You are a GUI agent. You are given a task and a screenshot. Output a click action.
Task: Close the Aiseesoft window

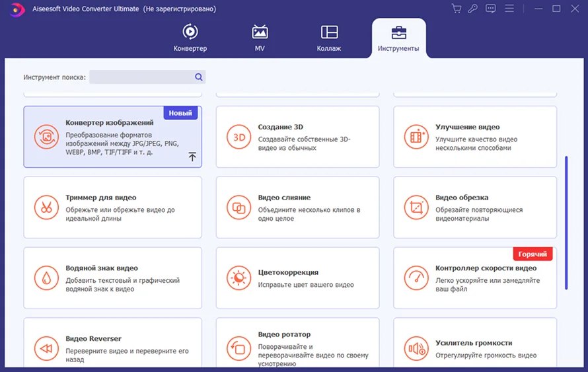[575, 8]
